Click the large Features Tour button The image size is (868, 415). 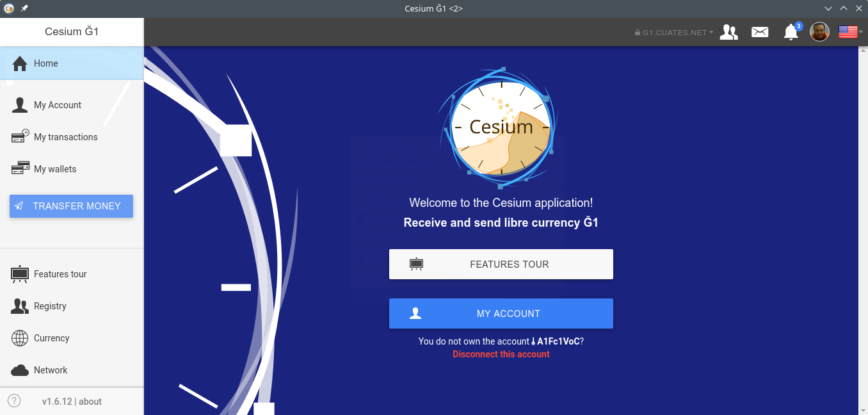pyautogui.click(x=501, y=264)
